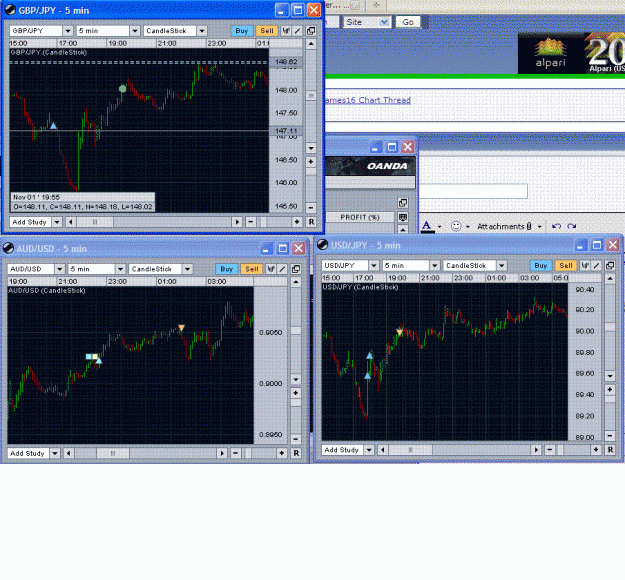The image size is (625, 580).
Task: Click Buy in the AUD/USD chart window
Action: (226, 269)
